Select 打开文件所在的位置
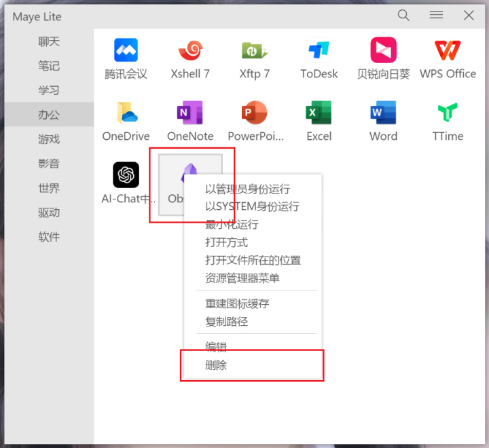This screenshot has height=448, width=489. click(253, 260)
